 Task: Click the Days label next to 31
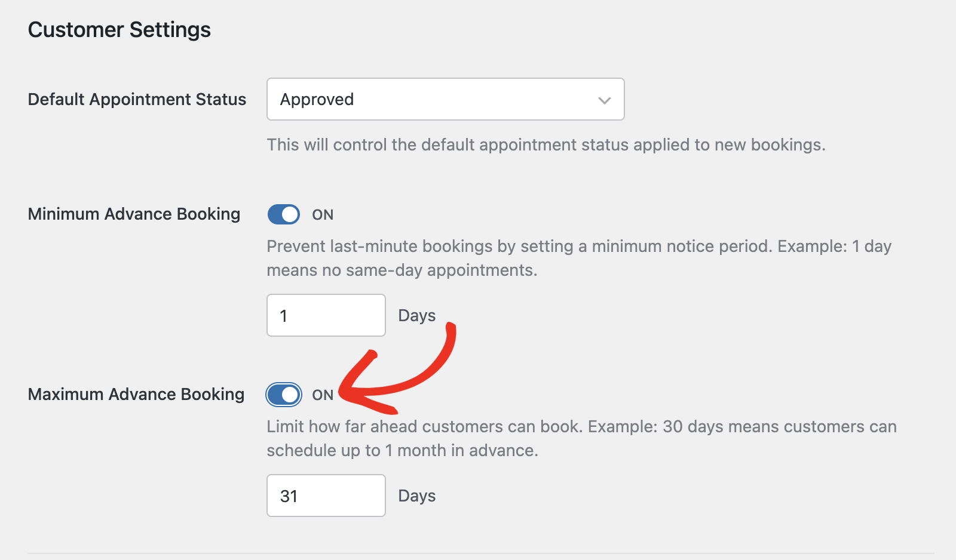click(416, 495)
